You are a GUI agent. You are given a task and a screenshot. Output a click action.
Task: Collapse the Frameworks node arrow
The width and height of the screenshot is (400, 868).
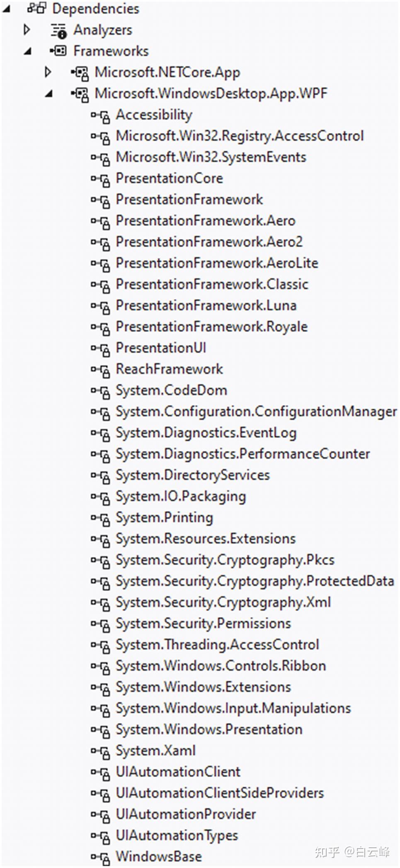point(27,51)
